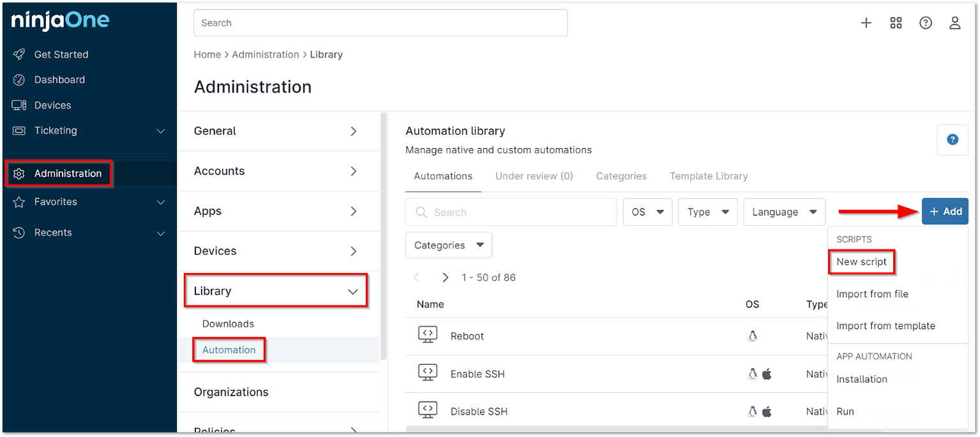Viewport: 980px width, 437px height.
Task: Open the apps grid icon in header
Action: click(896, 23)
